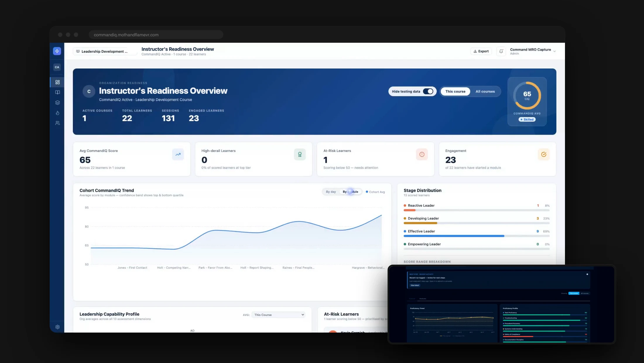
Task: Click the At-Risk Learners stat card
Action: 376,159
